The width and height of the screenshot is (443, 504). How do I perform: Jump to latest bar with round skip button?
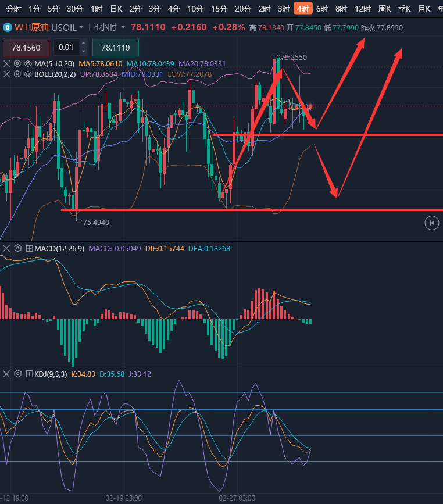(432, 223)
